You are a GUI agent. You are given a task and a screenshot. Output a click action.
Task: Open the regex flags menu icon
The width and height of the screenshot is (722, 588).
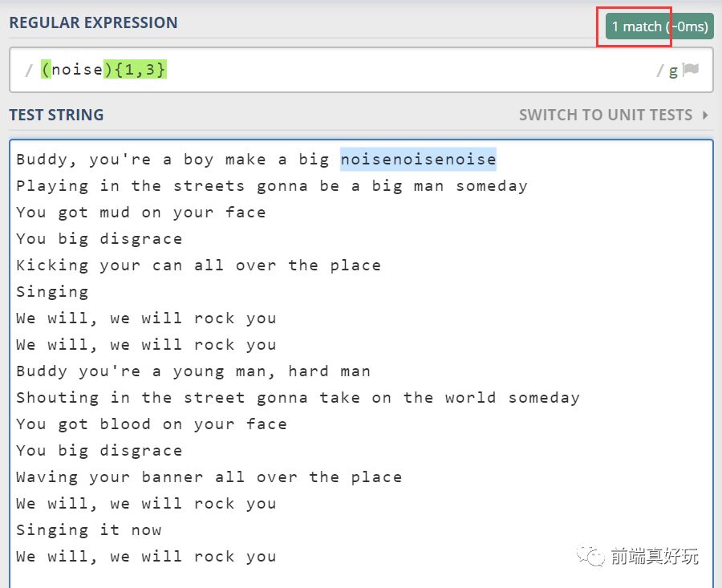[x=691, y=70]
